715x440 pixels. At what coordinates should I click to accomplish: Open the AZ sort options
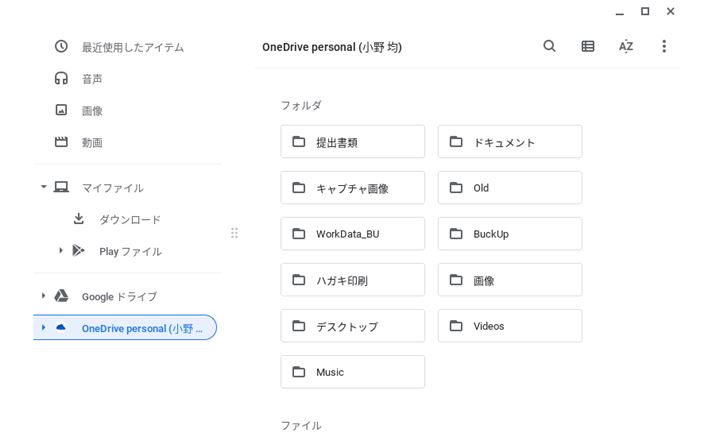pos(626,46)
